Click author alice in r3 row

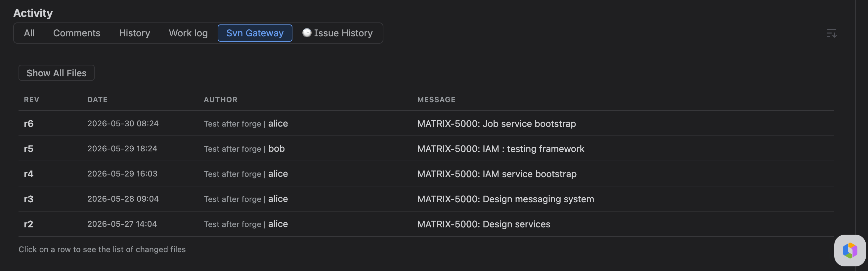278,199
